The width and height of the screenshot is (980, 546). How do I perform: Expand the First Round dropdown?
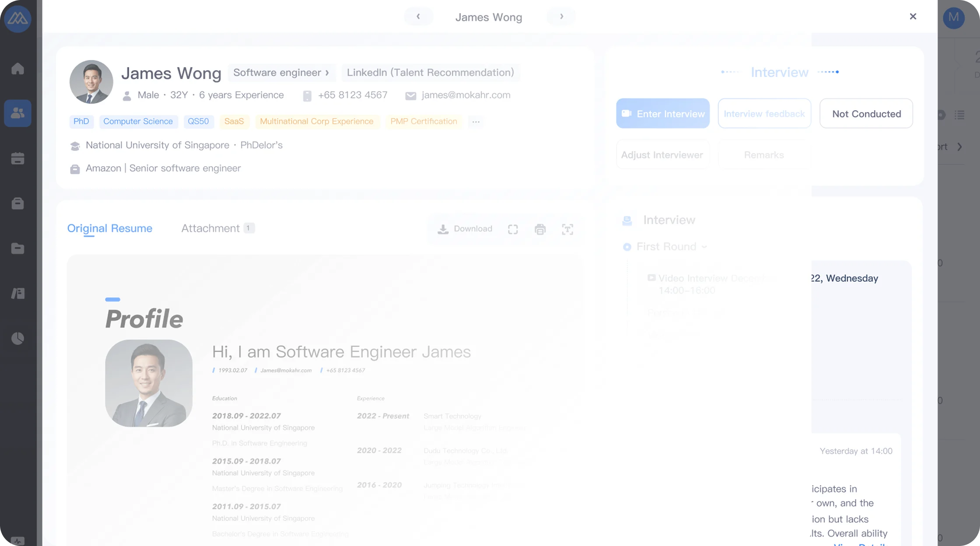703,247
